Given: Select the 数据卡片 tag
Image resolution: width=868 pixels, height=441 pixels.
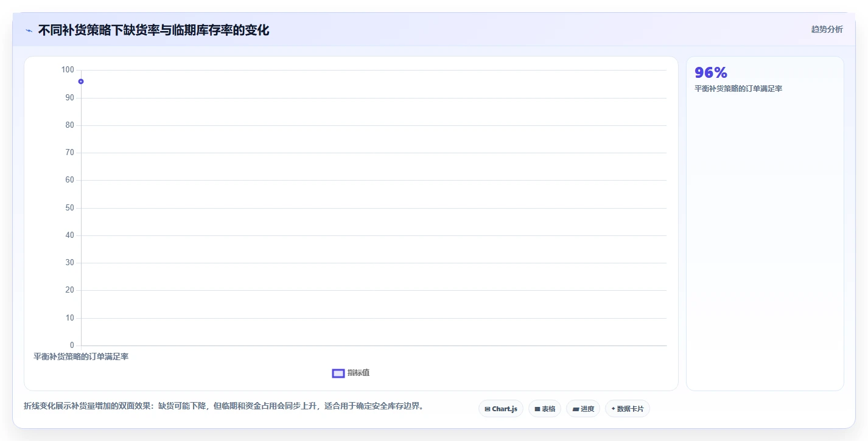Looking at the screenshot, I should pyautogui.click(x=627, y=409).
